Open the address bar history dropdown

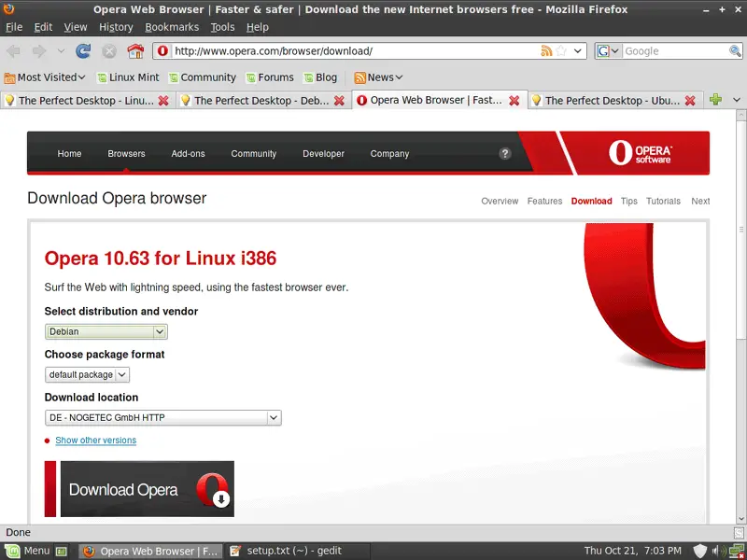(577, 50)
